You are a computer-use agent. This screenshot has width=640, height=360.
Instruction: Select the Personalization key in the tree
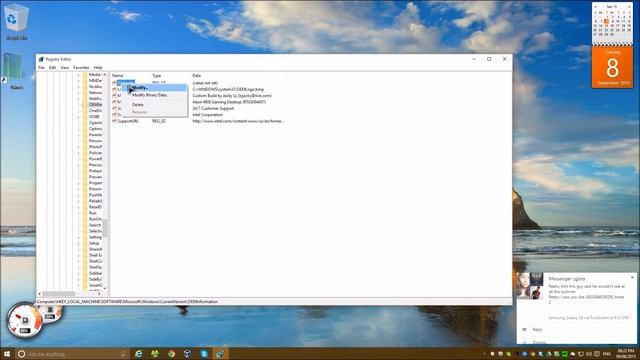96,141
